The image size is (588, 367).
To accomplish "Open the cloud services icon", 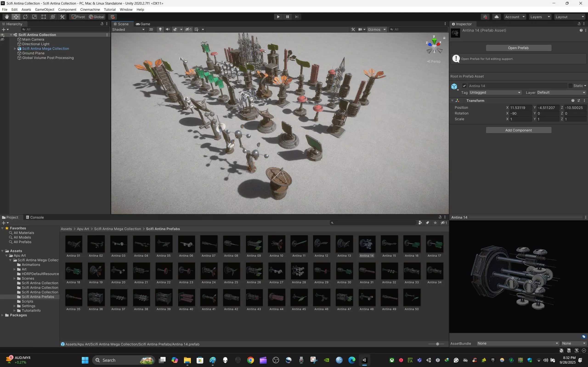I will tap(496, 17).
